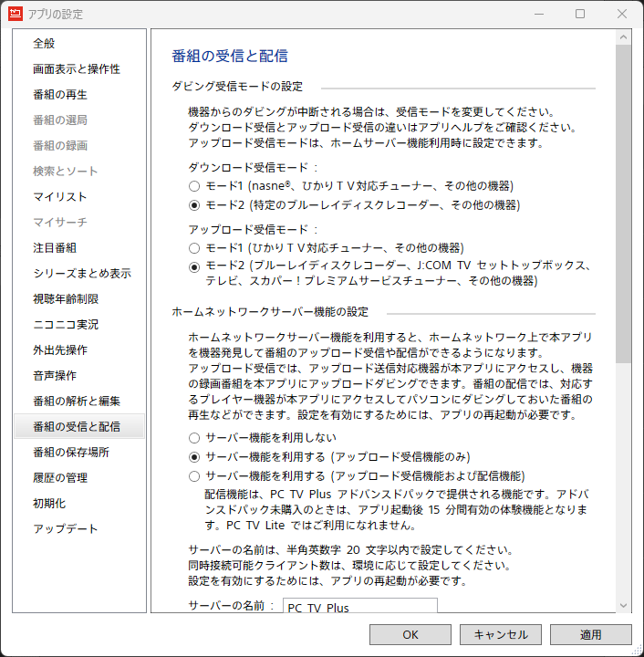
Task: Select download mode 1 (nasne) radio button
Action: click(194, 185)
